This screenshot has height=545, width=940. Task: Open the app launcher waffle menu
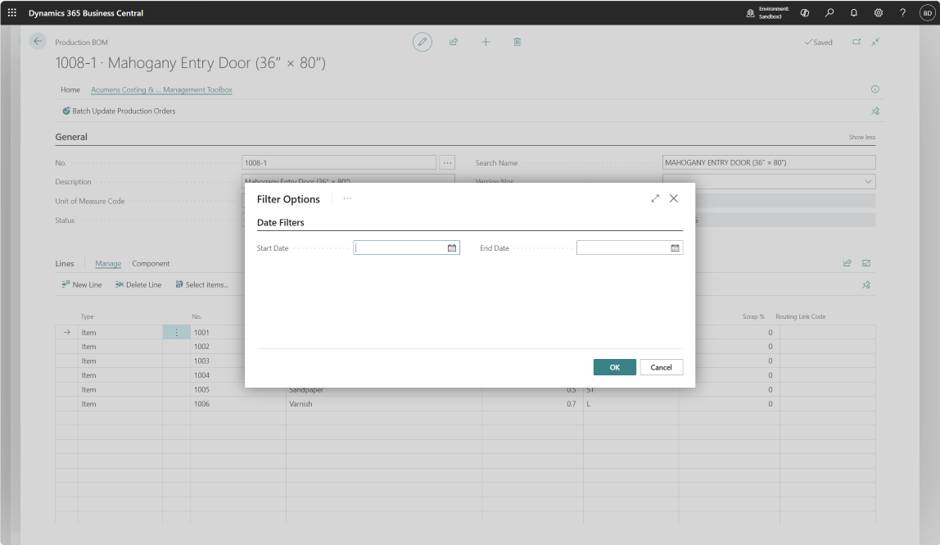12,13
